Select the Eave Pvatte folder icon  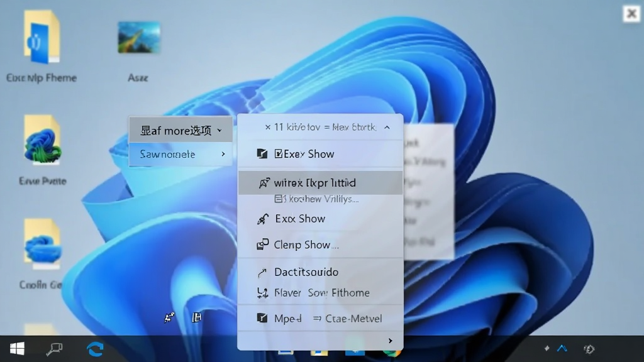point(42,140)
